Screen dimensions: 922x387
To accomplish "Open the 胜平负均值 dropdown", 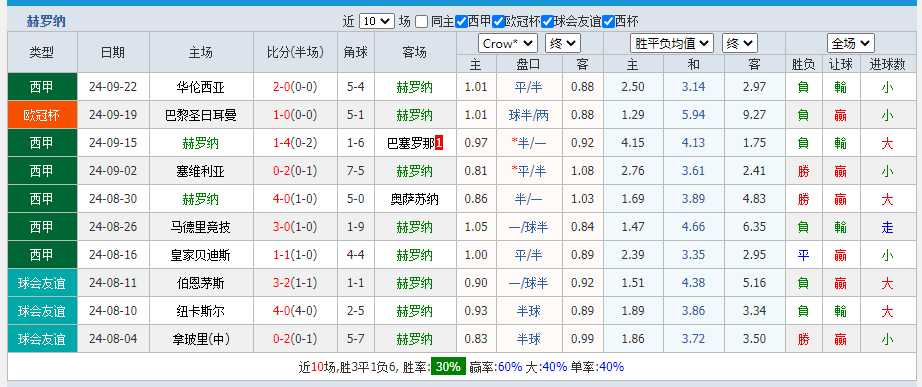I will [x=672, y=44].
